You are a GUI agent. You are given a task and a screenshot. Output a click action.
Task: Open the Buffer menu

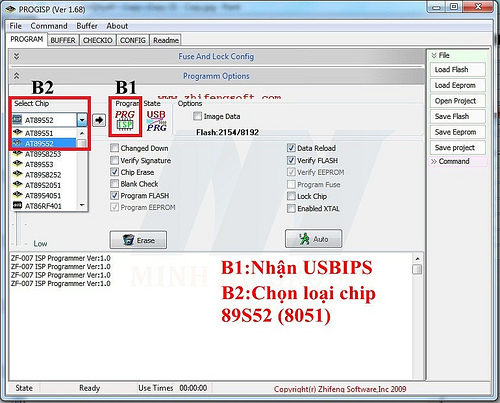(x=87, y=26)
